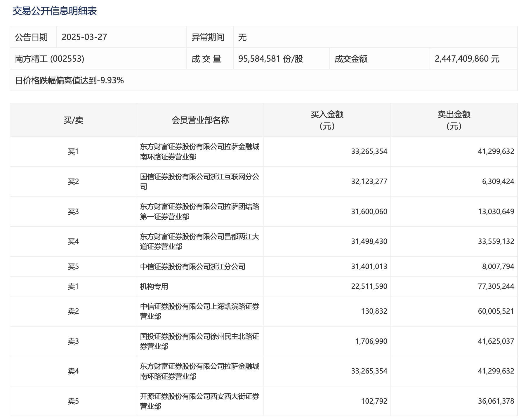
Task: Select sell amount 36,061,378
Action: tap(496, 401)
